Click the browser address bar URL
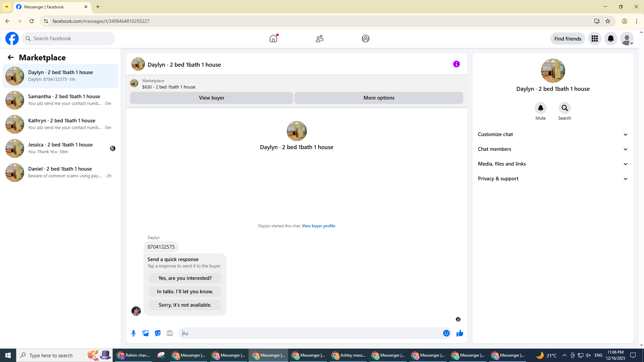 [x=101, y=21]
